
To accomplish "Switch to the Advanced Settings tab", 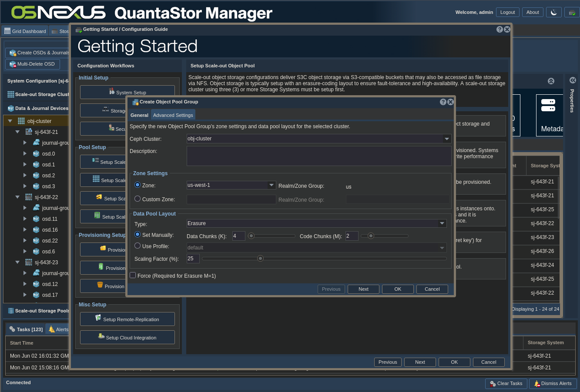I will [173, 115].
